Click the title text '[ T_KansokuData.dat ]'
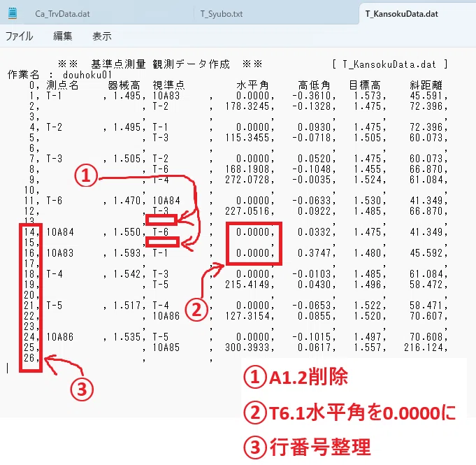 (390, 64)
